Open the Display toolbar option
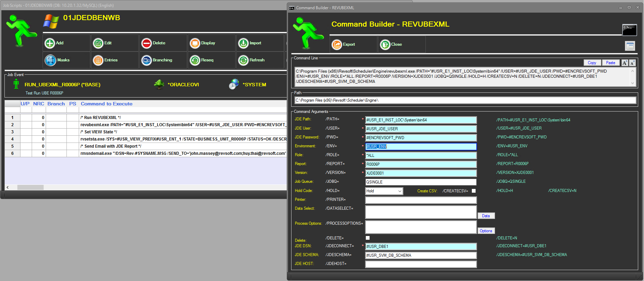 212,43
